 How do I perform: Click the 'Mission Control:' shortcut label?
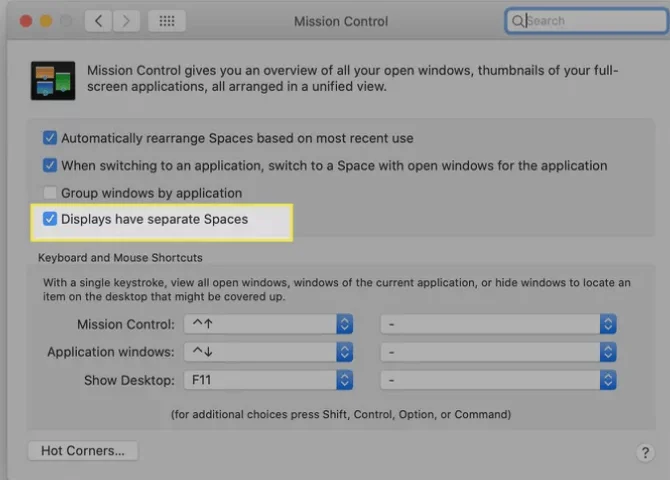click(x=126, y=324)
